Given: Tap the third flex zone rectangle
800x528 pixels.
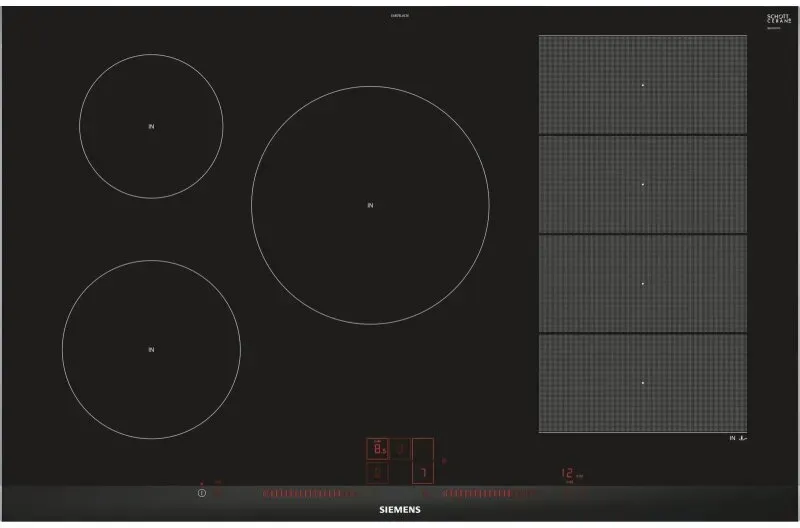Looking at the screenshot, I should (x=642, y=283).
